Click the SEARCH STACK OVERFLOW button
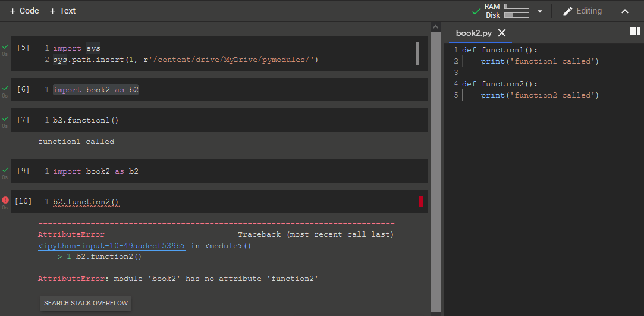 pos(86,303)
